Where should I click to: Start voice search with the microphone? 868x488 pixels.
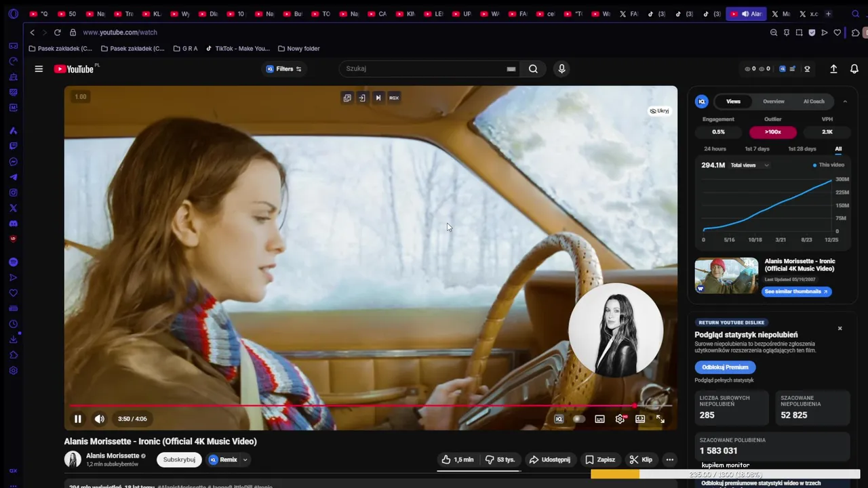(x=561, y=68)
